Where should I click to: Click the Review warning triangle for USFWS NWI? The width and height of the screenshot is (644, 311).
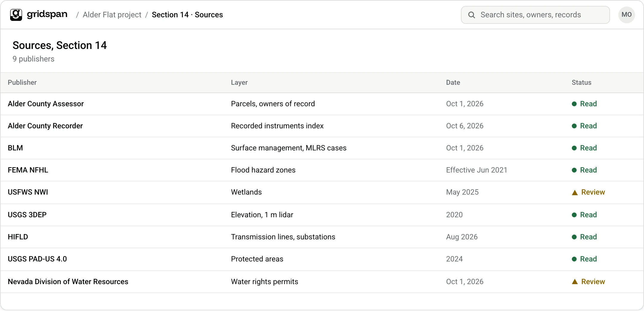tap(575, 193)
